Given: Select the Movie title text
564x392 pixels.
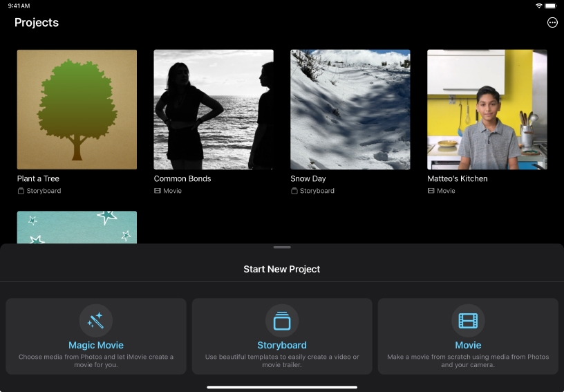Looking at the screenshot, I should pos(468,345).
